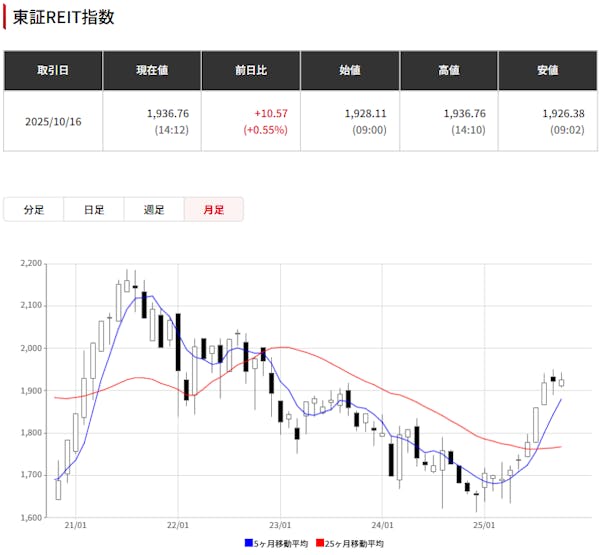Click the 21/01 x-axis label
Image resolution: width=600 pixels, height=555 pixels.
75,525
